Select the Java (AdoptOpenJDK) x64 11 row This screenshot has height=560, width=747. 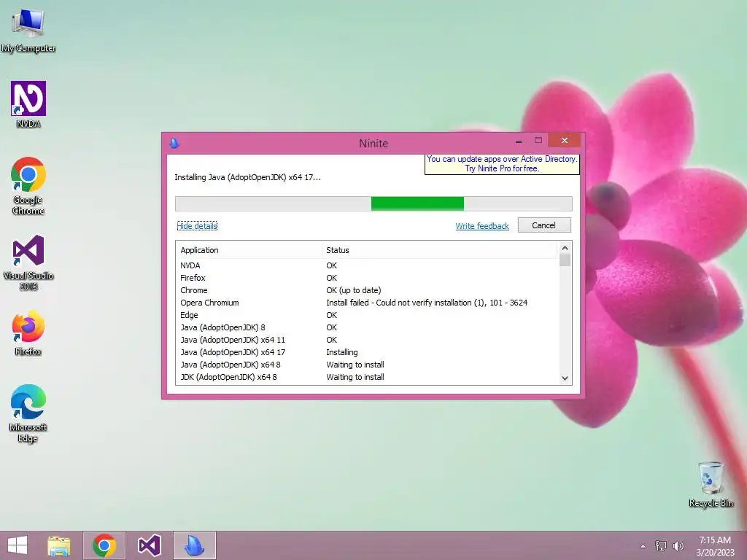coord(367,340)
